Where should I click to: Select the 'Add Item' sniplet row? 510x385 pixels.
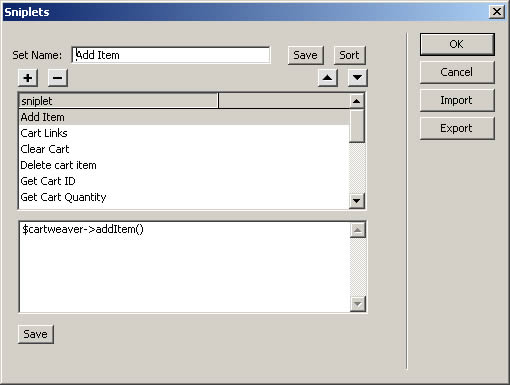pos(184,117)
